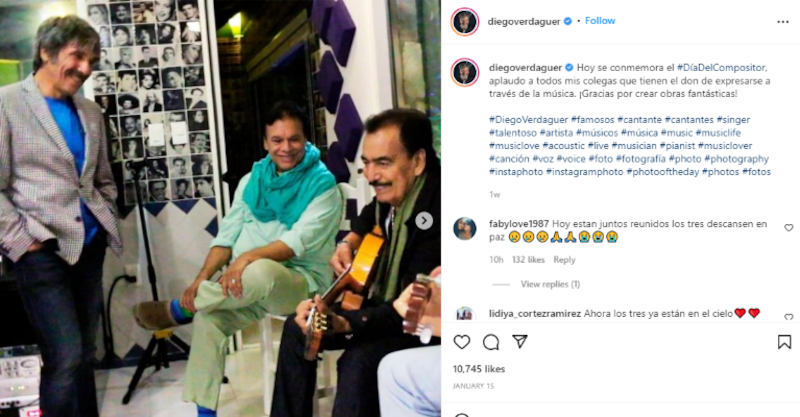
Task: Reply to fabylove1987's comment
Action: click(564, 260)
